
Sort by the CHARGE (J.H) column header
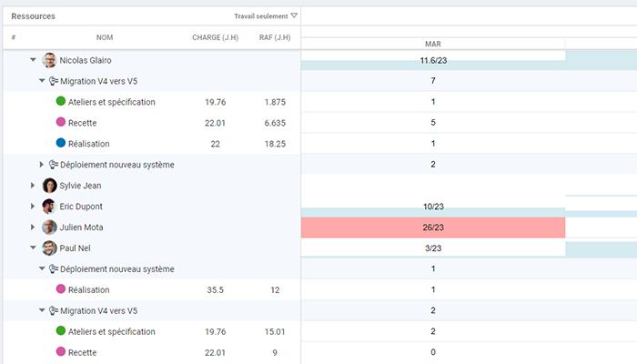pyautogui.click(x=215, y=37)
